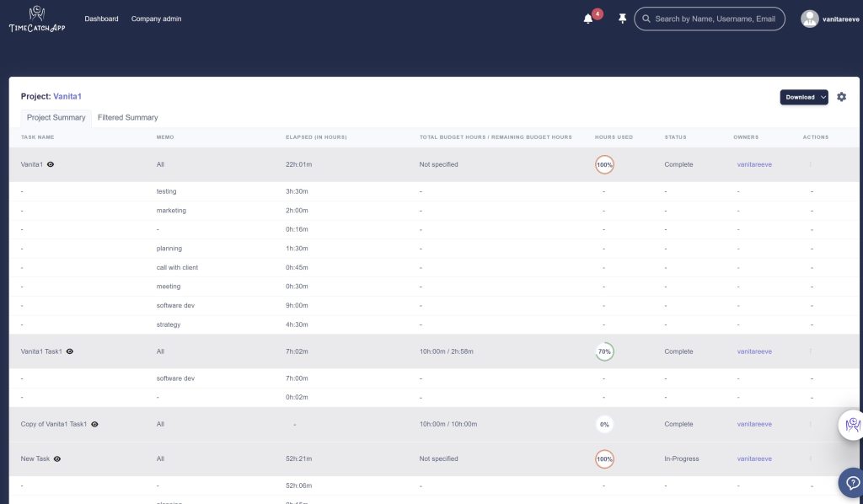Open project settings gear icon
Image resolution: width=863 pixels, height=504 pixels.
click(x=841, y=97)
